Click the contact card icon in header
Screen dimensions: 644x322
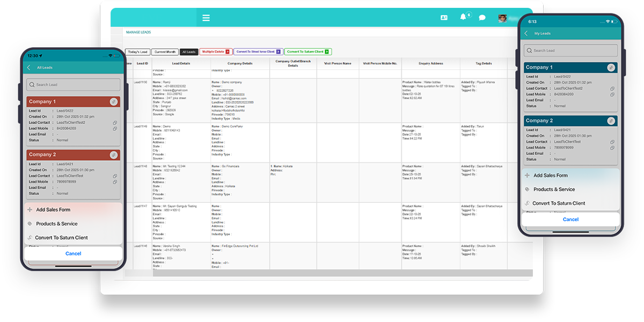[x=444, y=18]
